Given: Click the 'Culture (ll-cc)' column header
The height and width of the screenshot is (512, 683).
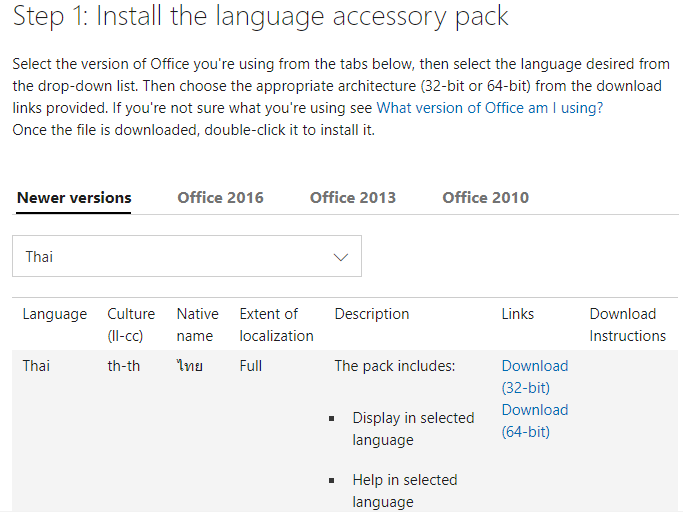Looking at the screenshot, I should click(131, 325).
